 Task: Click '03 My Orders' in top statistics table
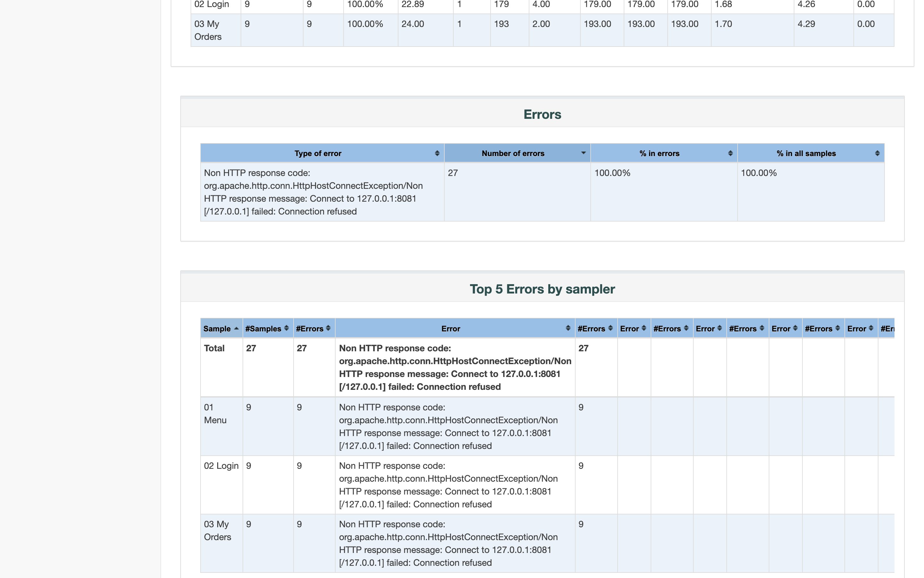point(208,30)
